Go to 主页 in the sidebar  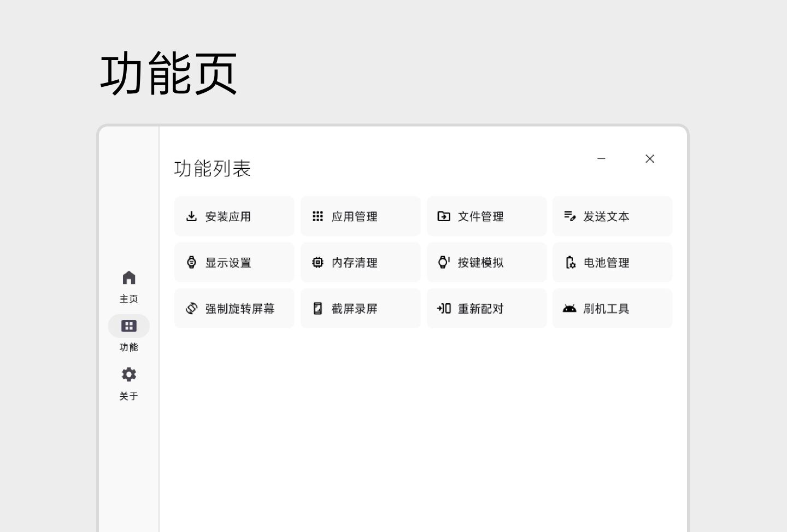pos(129,286)
